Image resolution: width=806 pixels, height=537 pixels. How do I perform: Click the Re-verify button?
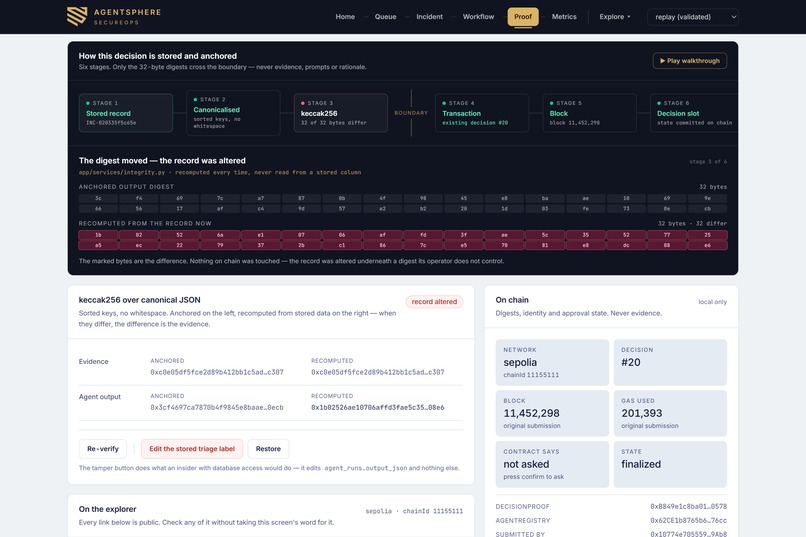pyautogui.click(x=103, y=449)
